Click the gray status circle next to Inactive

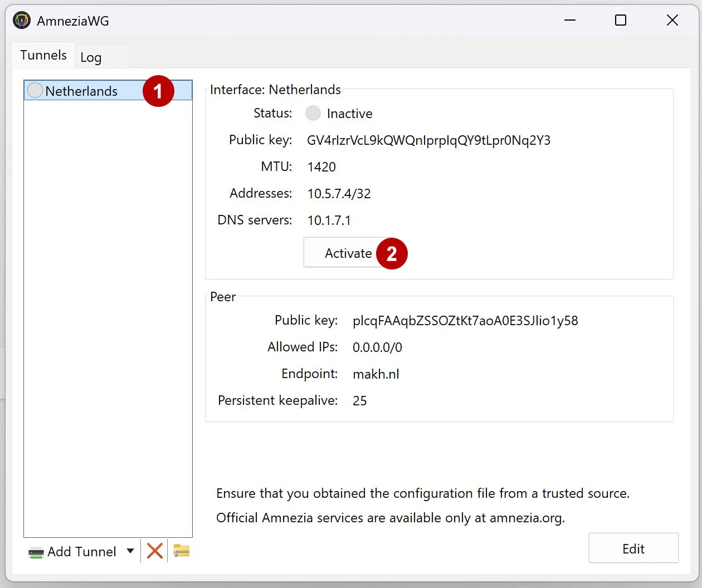point(313,113)
